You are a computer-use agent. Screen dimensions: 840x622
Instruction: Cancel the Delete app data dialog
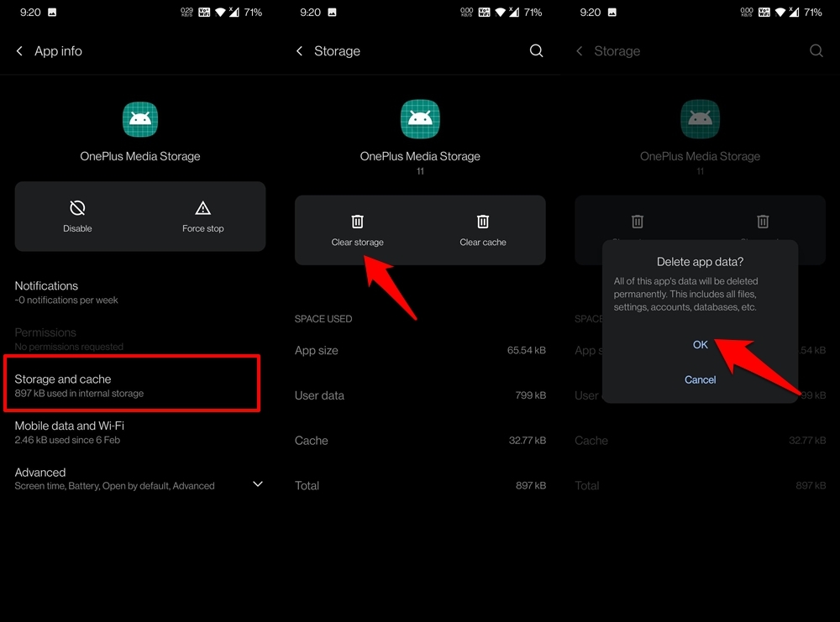click(x=701, y=379)
